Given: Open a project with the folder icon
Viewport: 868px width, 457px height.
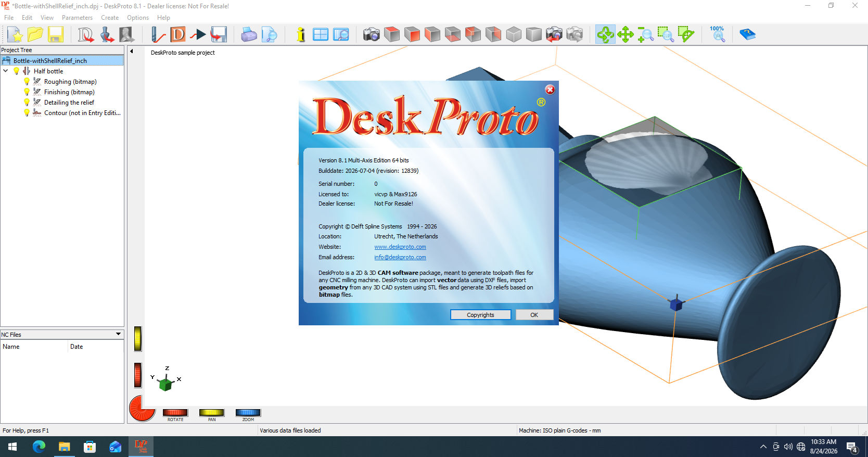Looking at the screenshot, I should tap(35, 35).
